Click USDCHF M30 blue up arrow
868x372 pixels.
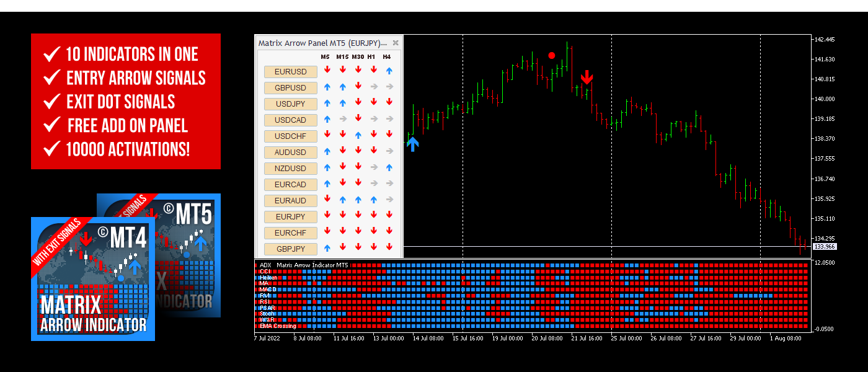358,135
